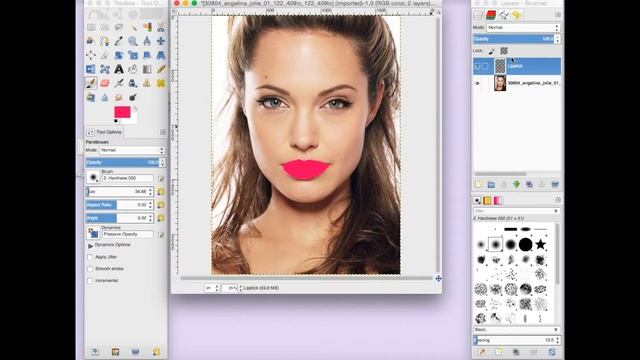Select the Perspective tool
This screenshot has width=640, height=360.
[161, 55]
